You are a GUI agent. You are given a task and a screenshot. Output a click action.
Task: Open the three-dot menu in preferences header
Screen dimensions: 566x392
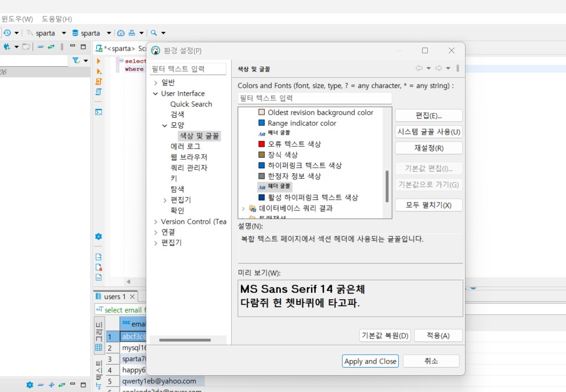457,68
